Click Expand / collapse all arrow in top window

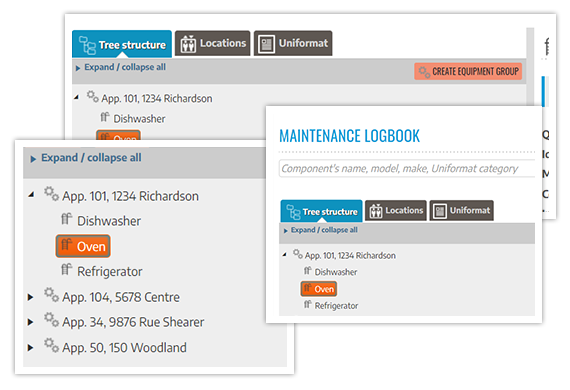pyautogui.click(x=77, y=68)
